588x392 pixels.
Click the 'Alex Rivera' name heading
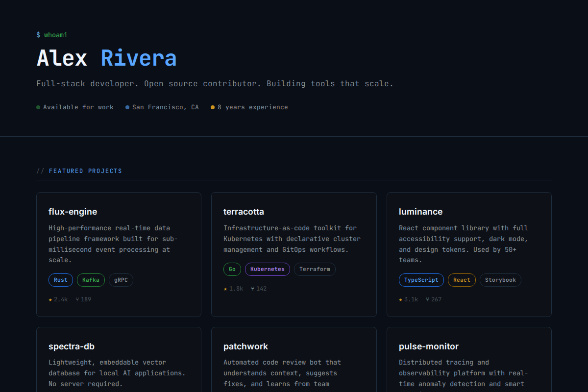tap(106, 58)
